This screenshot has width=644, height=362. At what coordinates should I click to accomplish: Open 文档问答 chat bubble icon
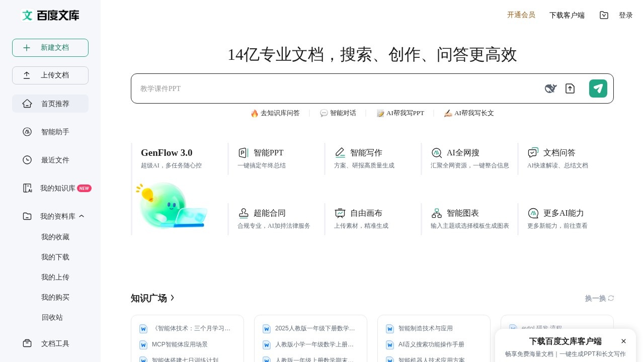pyautogui.click(x=533, y=152)
